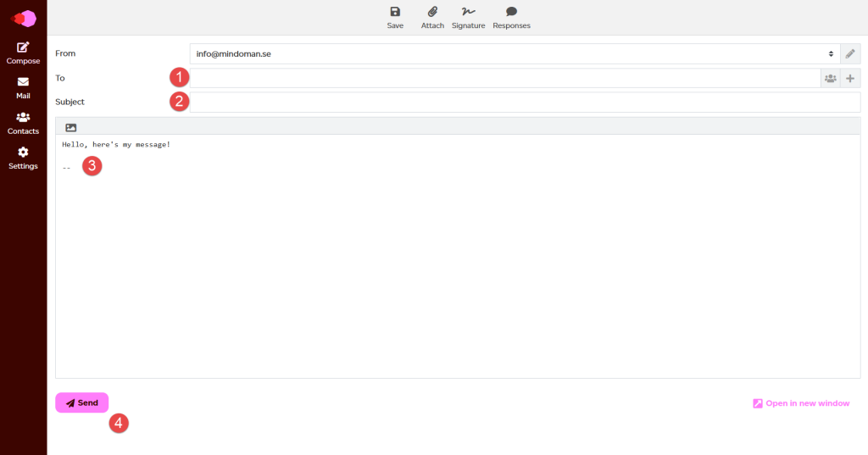Open the Signature tool
Image resolution: width=868 pixels, height=455 pixels.
(x=468, y=18)
